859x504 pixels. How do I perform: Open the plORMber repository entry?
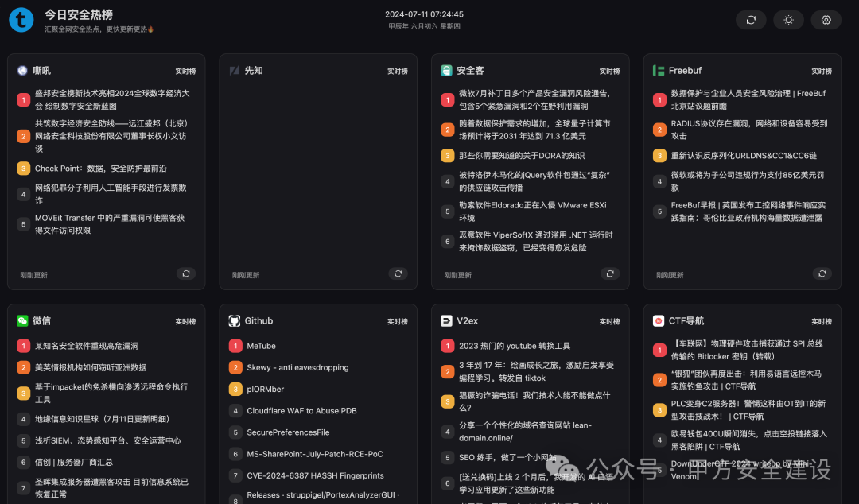pyautogui.click(x=265, y=389)
